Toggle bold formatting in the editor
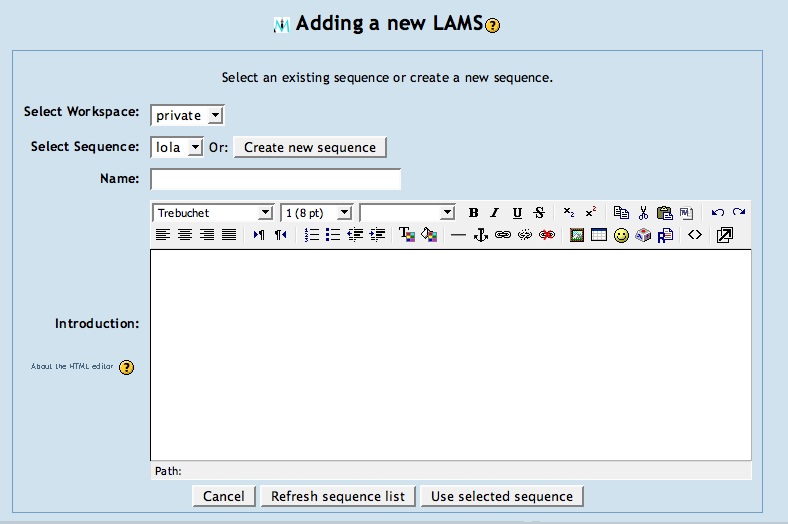Image resolution: width=788 pixels, height=524 pixels. point(473,213)
